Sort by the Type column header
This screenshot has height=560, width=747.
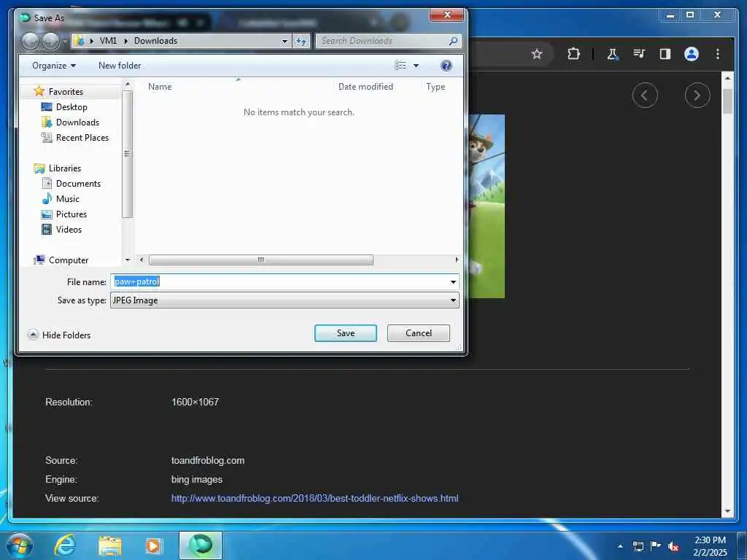click(x=436, y=87)
